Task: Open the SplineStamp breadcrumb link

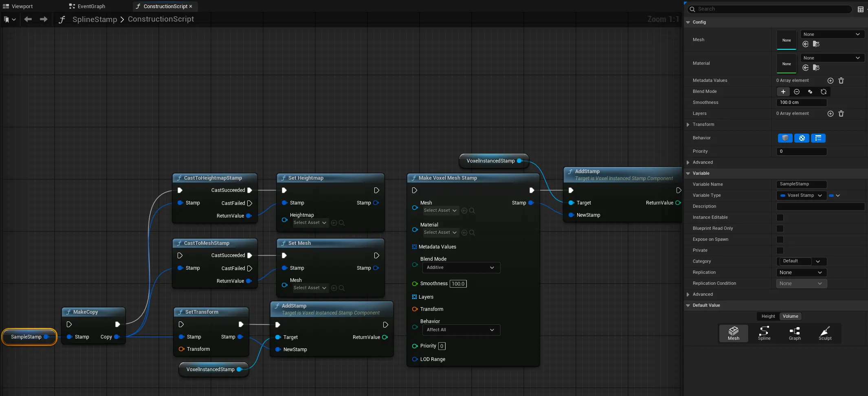Action: (x=94, y=19)
